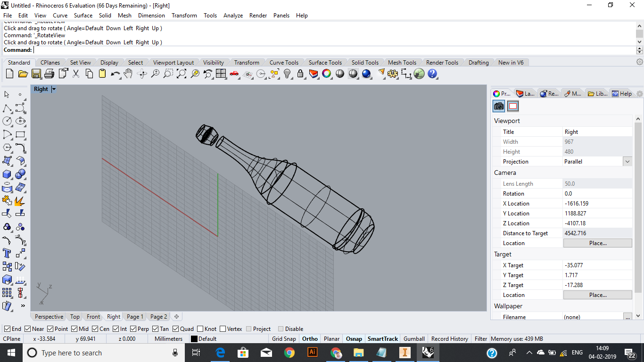Open the Help question mark icon
644x362 pixels.
coord(432,74)
